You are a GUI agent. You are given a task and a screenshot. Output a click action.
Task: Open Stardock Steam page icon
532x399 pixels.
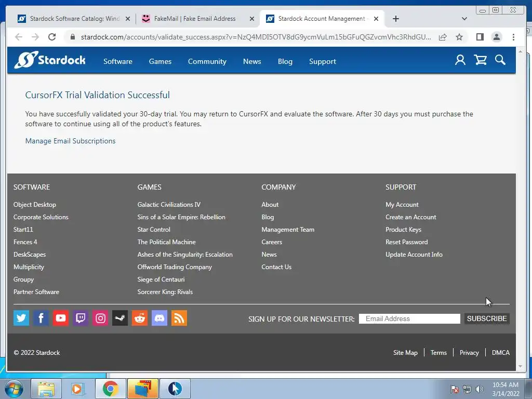(120, 318)
